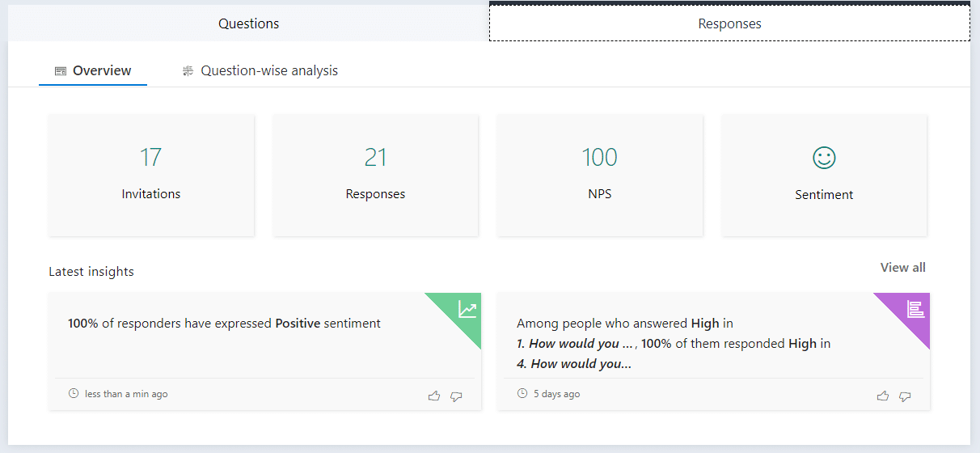This screenshot has width=980, height=453.
Task: Click the clock icon beside 5 days ago
Action: point(522,394)
